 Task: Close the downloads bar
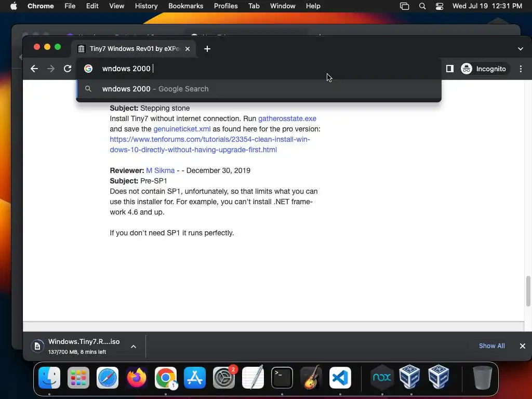click(523, 345)
